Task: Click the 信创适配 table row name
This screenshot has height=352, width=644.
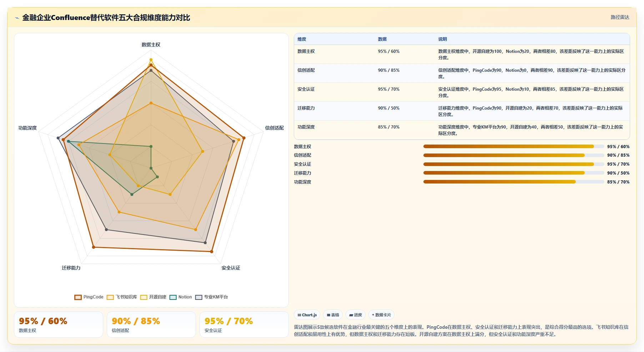Action: [x=306, y=70]
